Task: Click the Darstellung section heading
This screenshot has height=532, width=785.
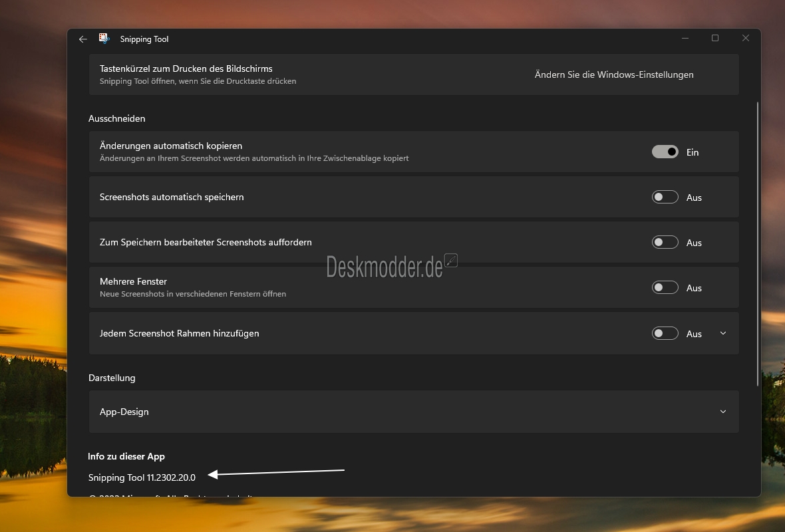Action: coord(112,378)
